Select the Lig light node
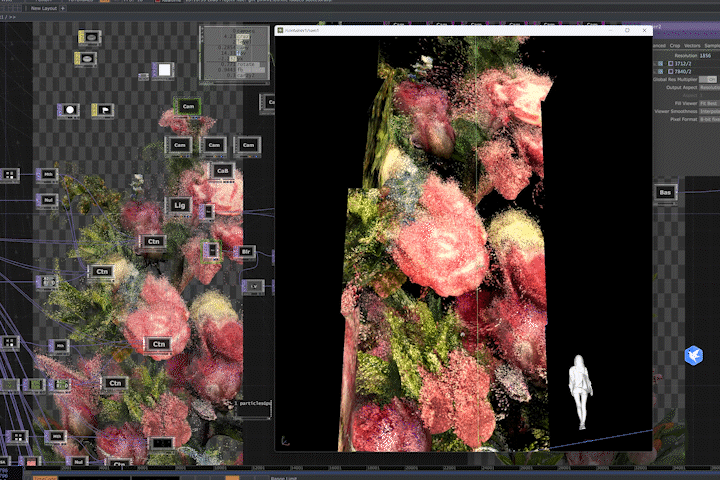Screen dimensions: 720x480 click(x=179, y=205)
